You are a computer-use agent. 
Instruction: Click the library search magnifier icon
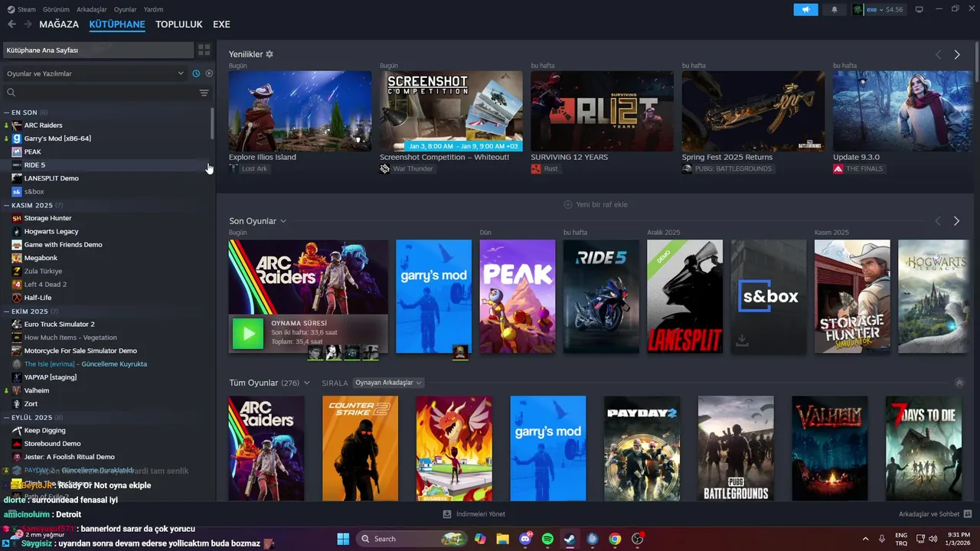coord(11,93)
